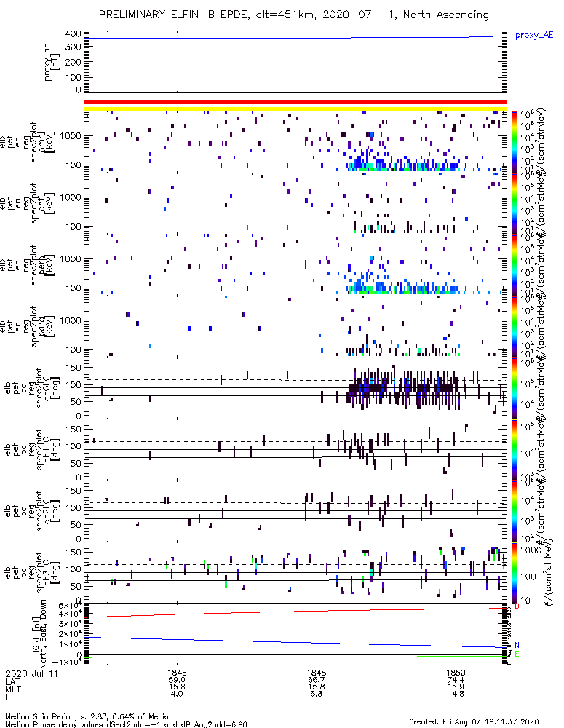This screenshot has height=728, width=564.
Task: Click the LAT value '59.0'
Action: [x=177, y=680]
